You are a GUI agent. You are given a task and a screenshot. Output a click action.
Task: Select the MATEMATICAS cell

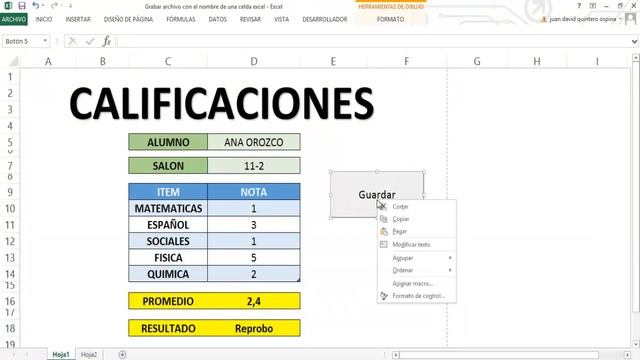[x=168, y=209]
